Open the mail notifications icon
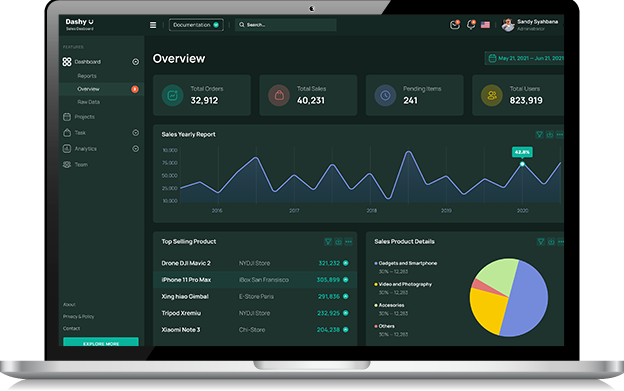Image resolution: width=624 pixels, height=391 pixels. (454, 25)
